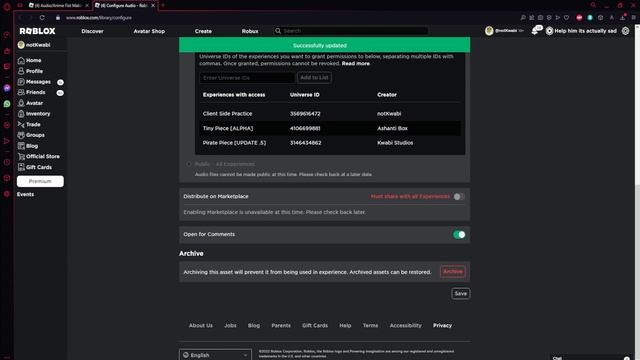Click the heart bookmark icon in toolbar
The height and width of the screenshot is (360, 640).
(x=567, y=18)
